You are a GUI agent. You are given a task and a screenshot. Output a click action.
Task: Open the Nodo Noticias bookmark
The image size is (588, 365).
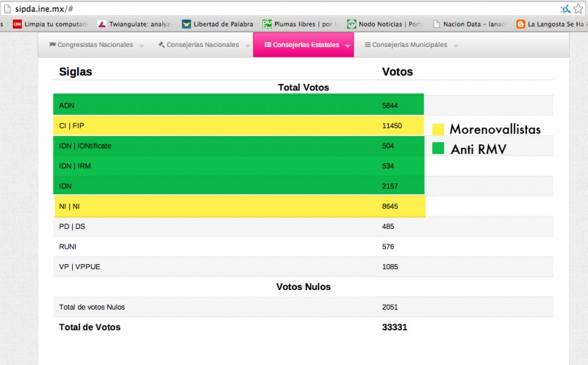coord(384,24)
